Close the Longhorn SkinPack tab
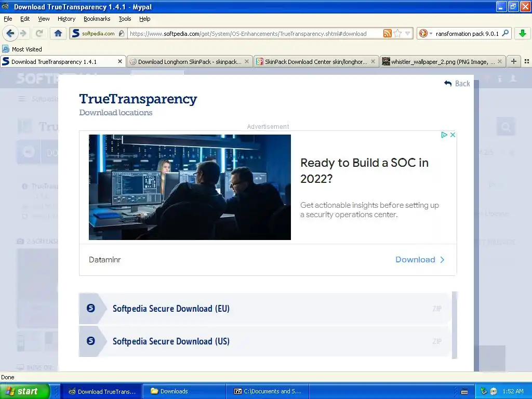 [247, 61]
